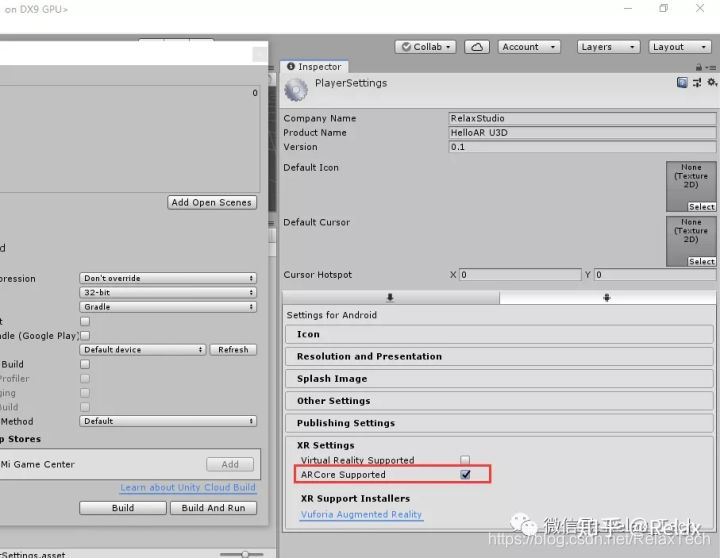Expand the Splash Image section
The width and height of the screenshot is (720, 558).
point(499,379)
